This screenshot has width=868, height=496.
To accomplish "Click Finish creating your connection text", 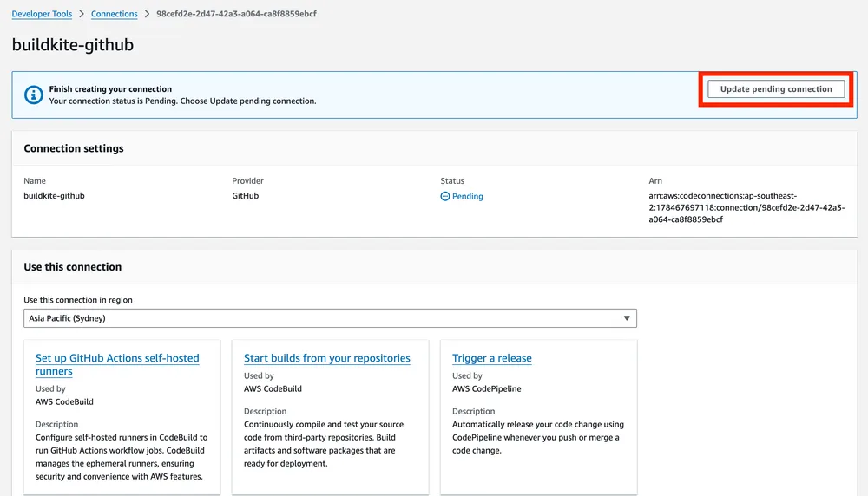I will tap(110, 89).
